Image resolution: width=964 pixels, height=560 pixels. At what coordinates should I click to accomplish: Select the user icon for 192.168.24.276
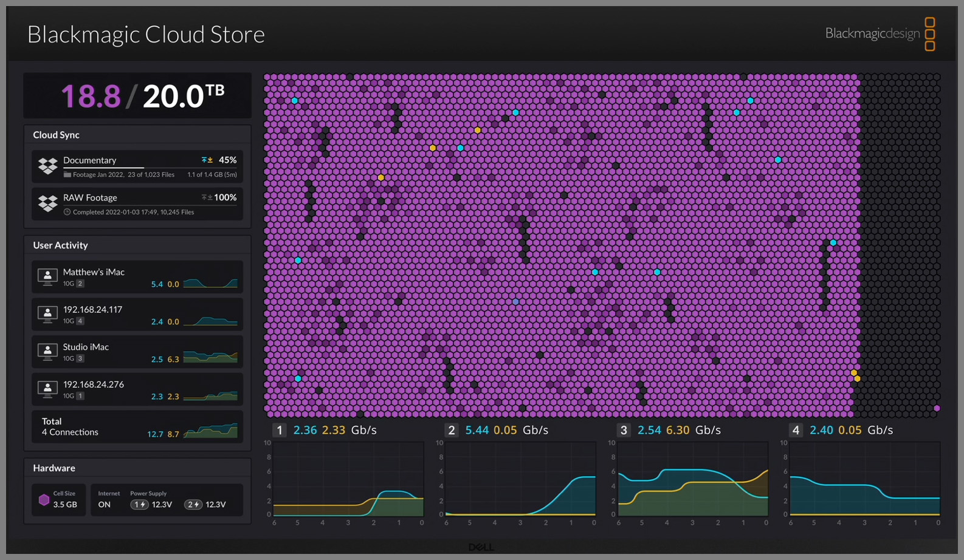coord(47,389)
